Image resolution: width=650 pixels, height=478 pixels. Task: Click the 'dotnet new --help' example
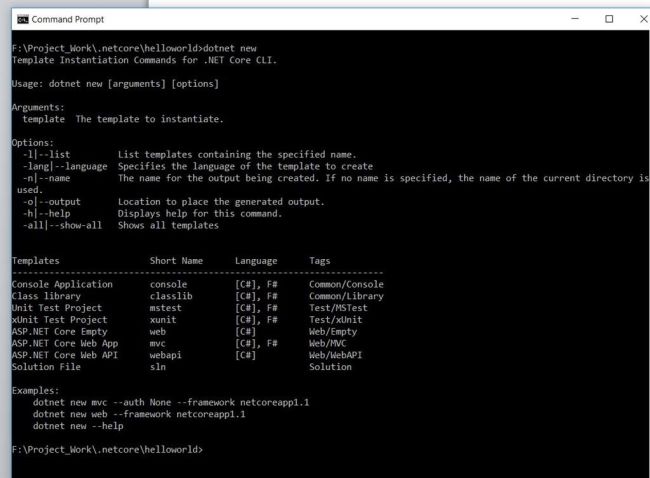[78, 426]
